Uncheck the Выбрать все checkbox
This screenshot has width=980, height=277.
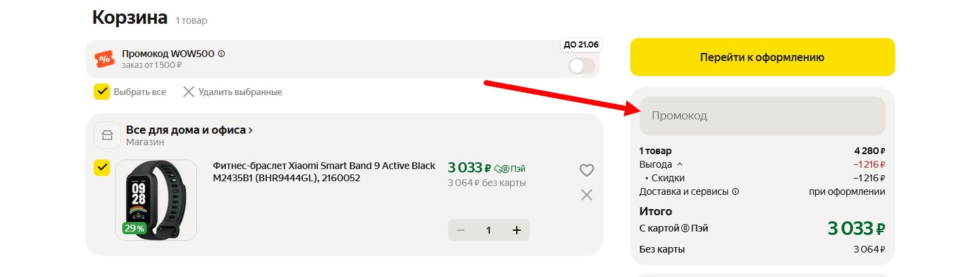pyautogui.click(x=102, y=92)
